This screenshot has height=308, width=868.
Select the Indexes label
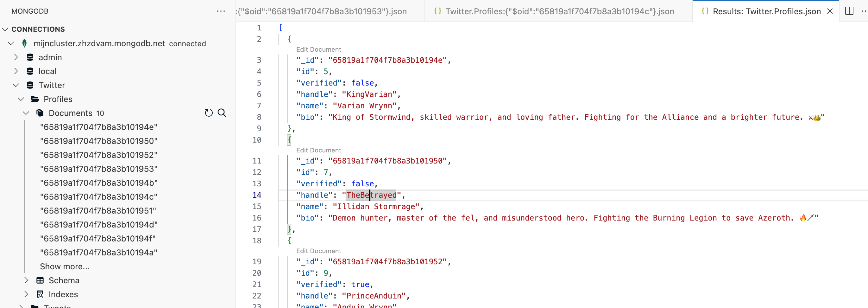click(63, 294)
